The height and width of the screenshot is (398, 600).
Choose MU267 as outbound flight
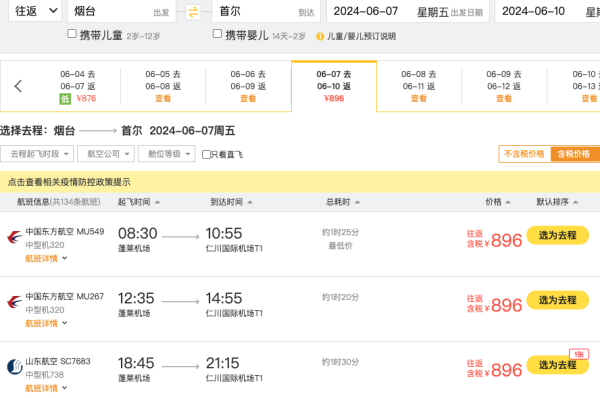(558, 300)
